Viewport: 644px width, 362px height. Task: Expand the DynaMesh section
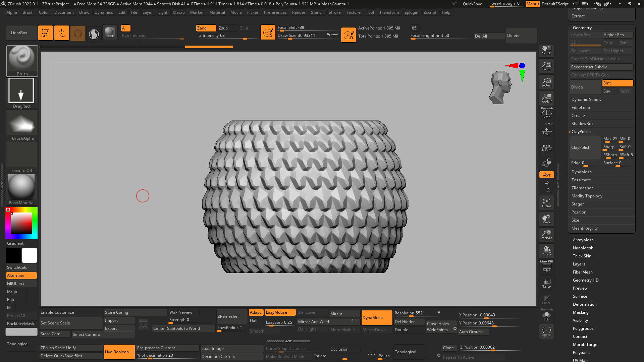[582, 172]
